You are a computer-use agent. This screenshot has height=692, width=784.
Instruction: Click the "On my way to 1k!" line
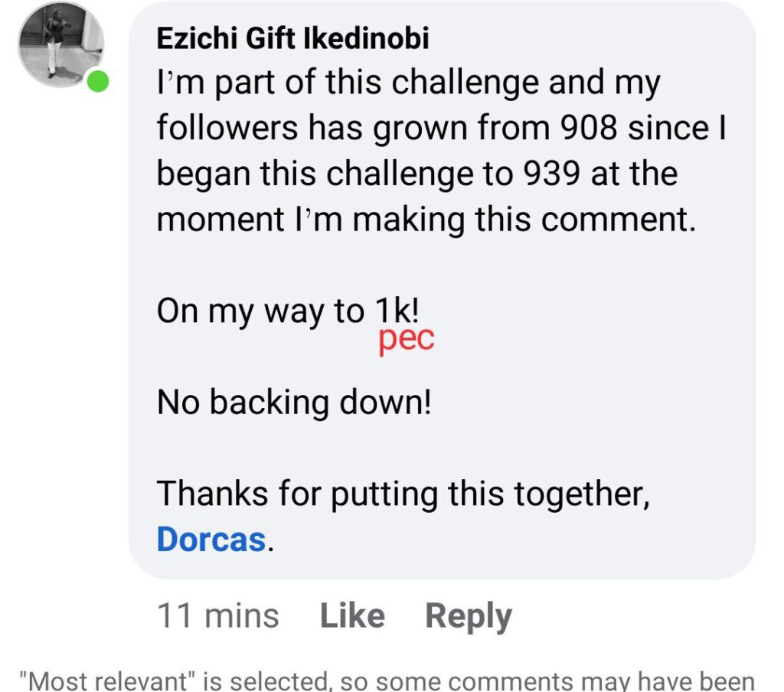click(x=288, y=312)
